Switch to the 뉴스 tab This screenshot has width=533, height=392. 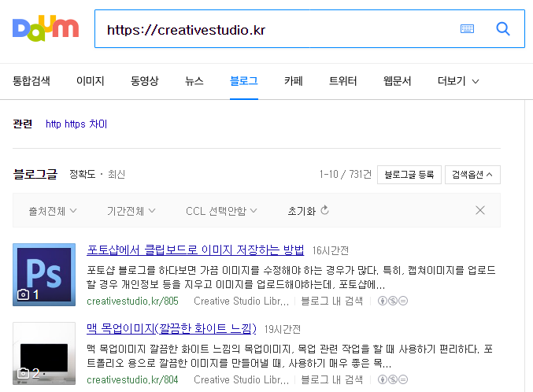[x=194, y=81]
